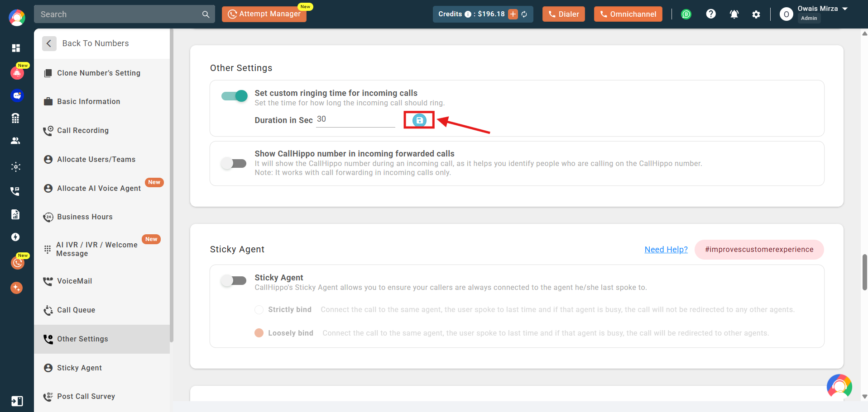The width and height of the screenshot is (868, 412).
Task: Open the blue chat bot icon in left rail
Action: (x=17, y=95)
